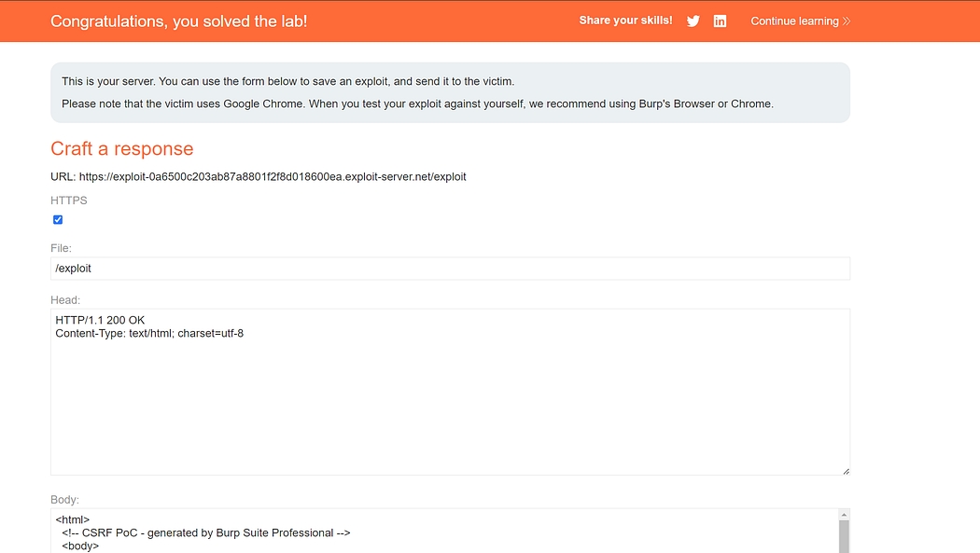
Task: Place cursor on the HTTP/1.1 200 OK line
Action: (x=100, y=320)
